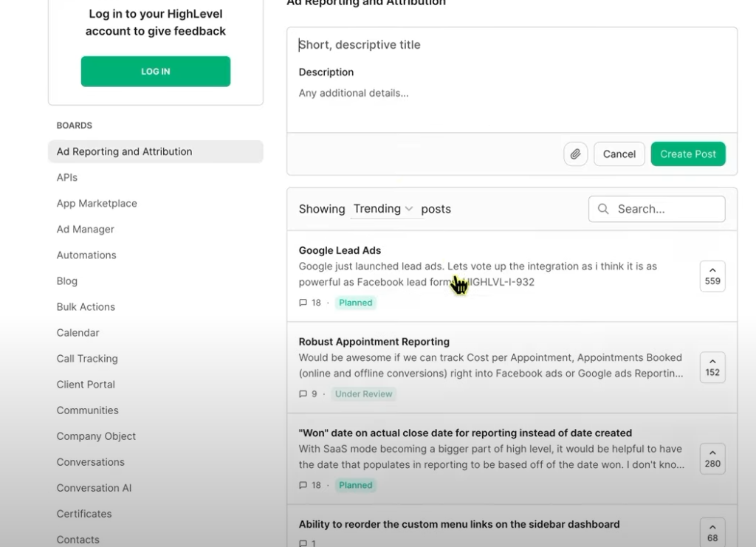This screenshot has height=547, width=756.
Task: Cancel the new post form
Action: [619, 154]
